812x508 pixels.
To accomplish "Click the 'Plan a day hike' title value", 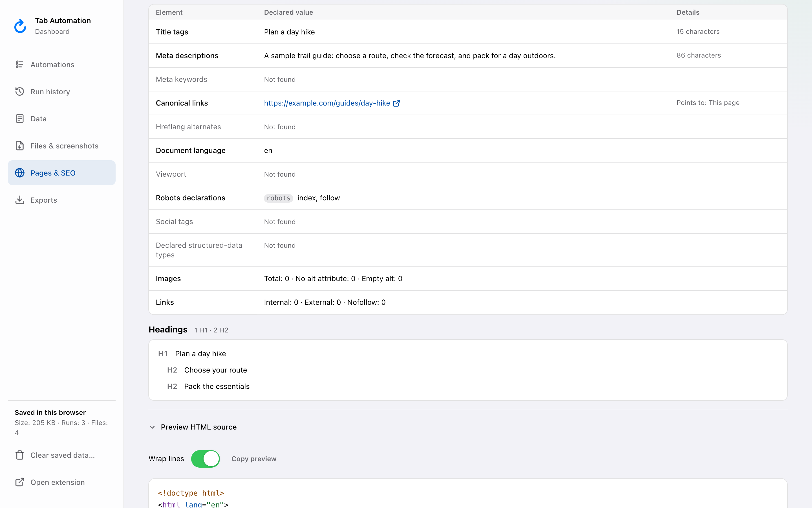I will coord(289,32).
